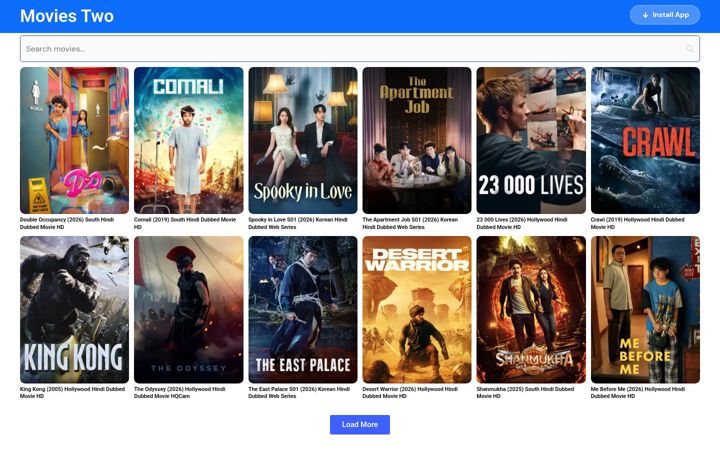
Task: Open the Double Occupancy poster thumbnail
Action: click(x=74, y=141)
